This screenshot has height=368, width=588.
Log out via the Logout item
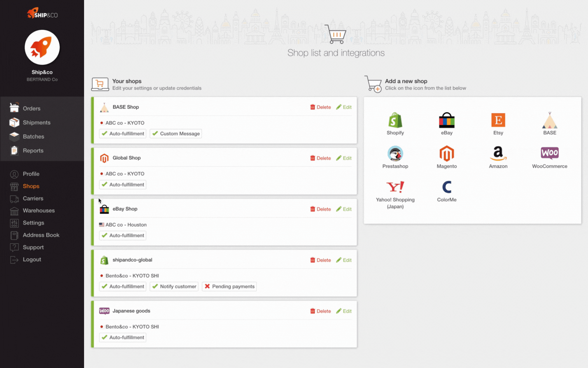[x=32, y=260]
